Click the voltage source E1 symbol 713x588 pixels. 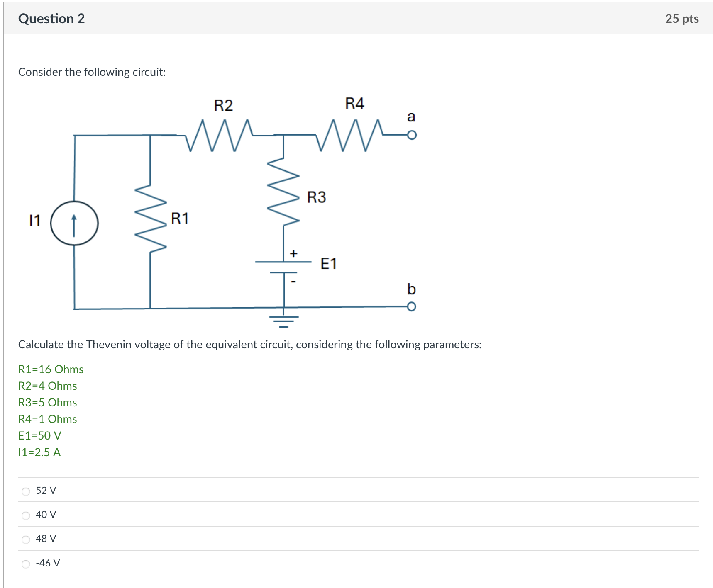(284, 267)
